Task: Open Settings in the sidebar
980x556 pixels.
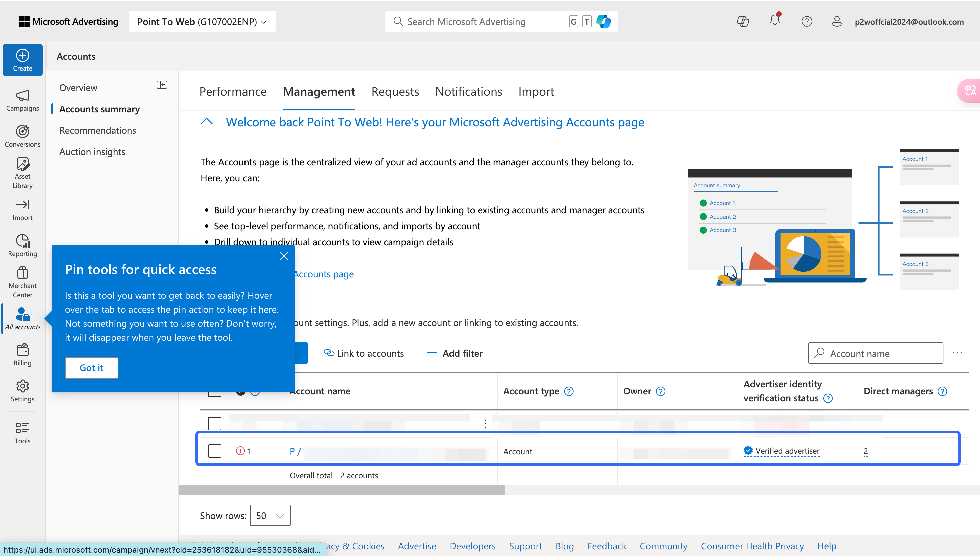Action: click(x=23, y=391)
